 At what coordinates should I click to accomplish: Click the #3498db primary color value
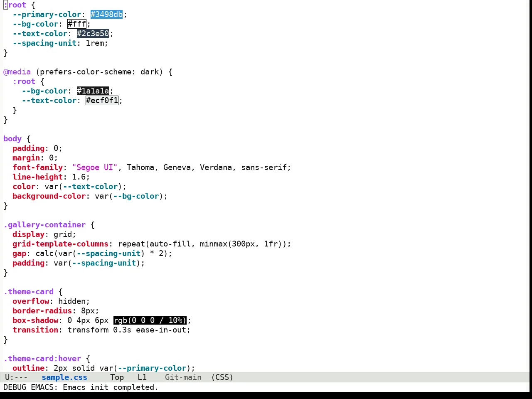(106, 15)
